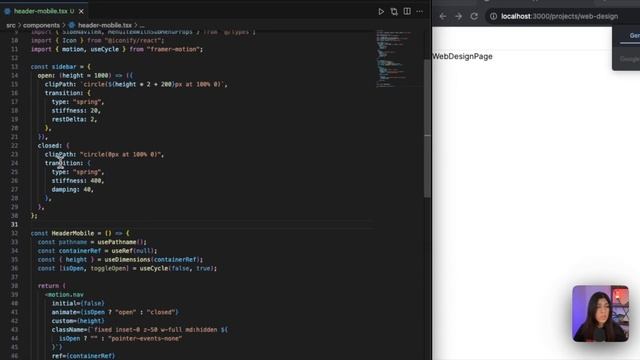Click the "stiffness: 400," line

78,181
